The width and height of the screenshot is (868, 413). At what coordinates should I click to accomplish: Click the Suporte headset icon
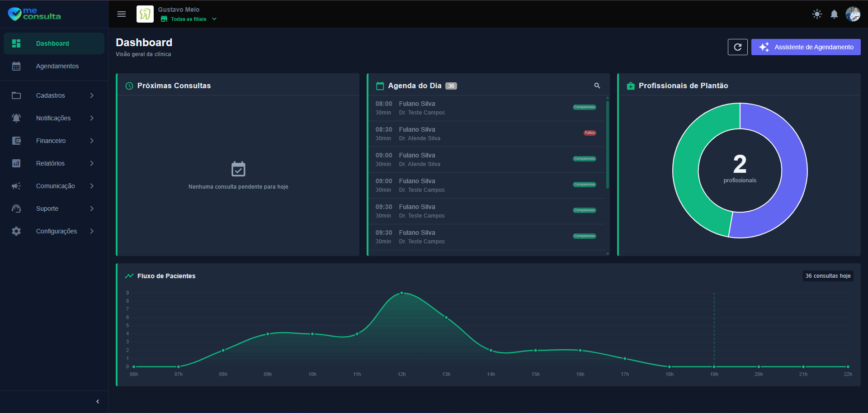[16, 209]
